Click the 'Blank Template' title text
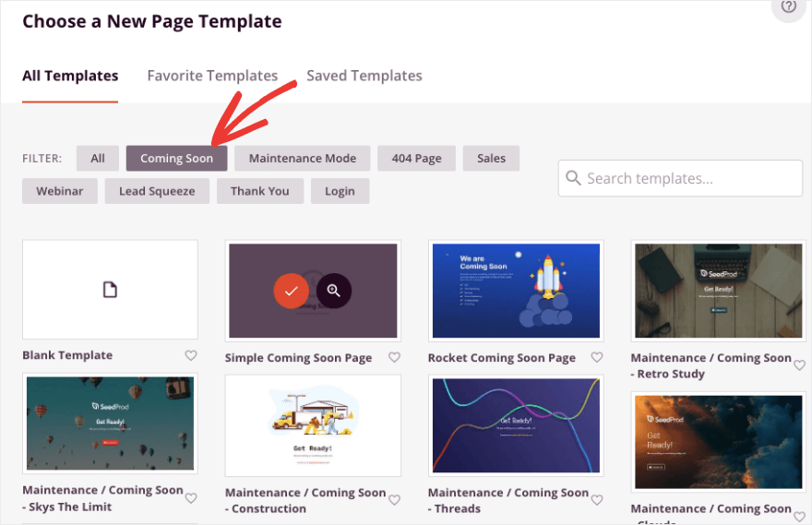The height and width of the screenshot is (525, 812). click(67, 355)
